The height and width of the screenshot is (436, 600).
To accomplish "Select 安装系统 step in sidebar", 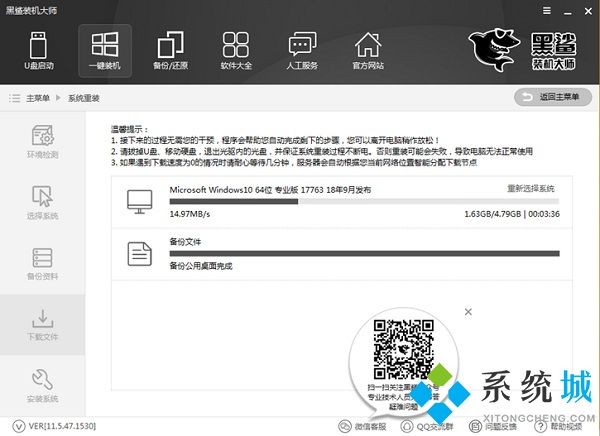I will (42, 385).
